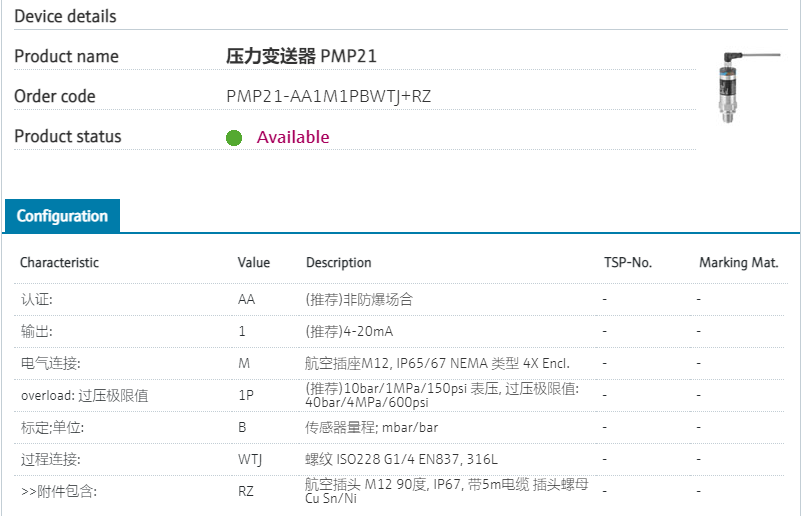Viewport: 803px width, 516px height.
Task: Click the RZ accessory value cell
Action: pyautogui.click(x=246, y=491)
